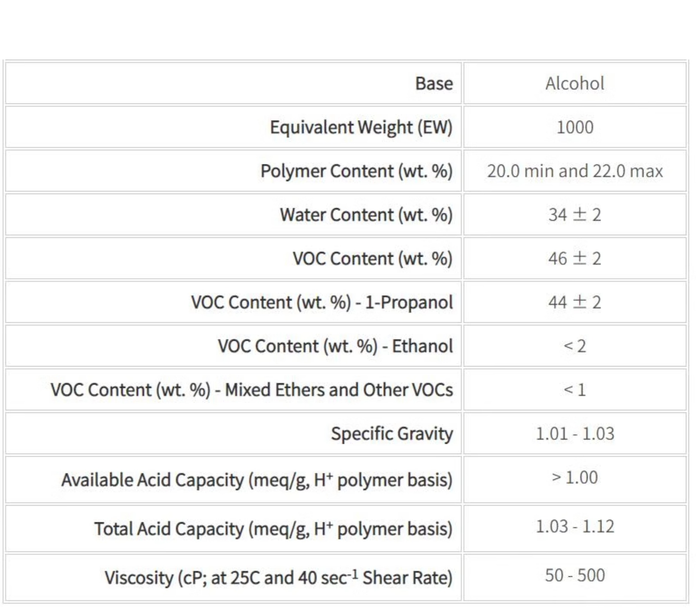Click the Base label cell

434,83
